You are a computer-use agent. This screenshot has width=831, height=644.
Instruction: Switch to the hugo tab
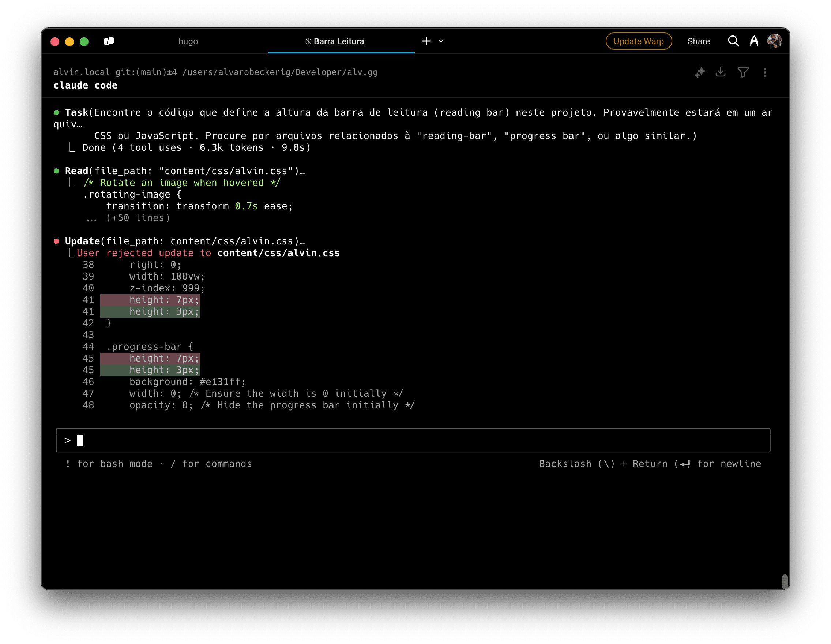pos(188,41)
